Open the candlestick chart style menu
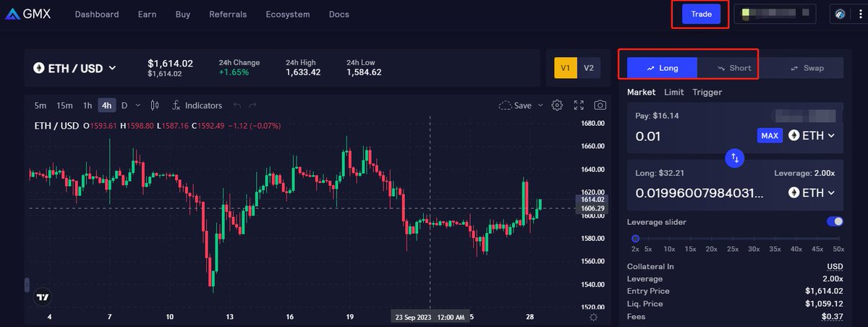This screenshot has width=868, height=327. [155, 106]
